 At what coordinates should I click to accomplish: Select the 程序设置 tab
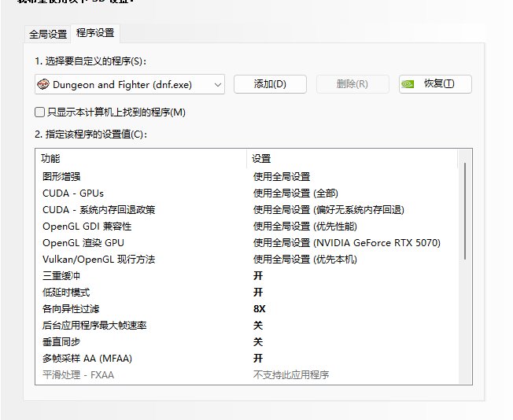(x=95, y=33)
